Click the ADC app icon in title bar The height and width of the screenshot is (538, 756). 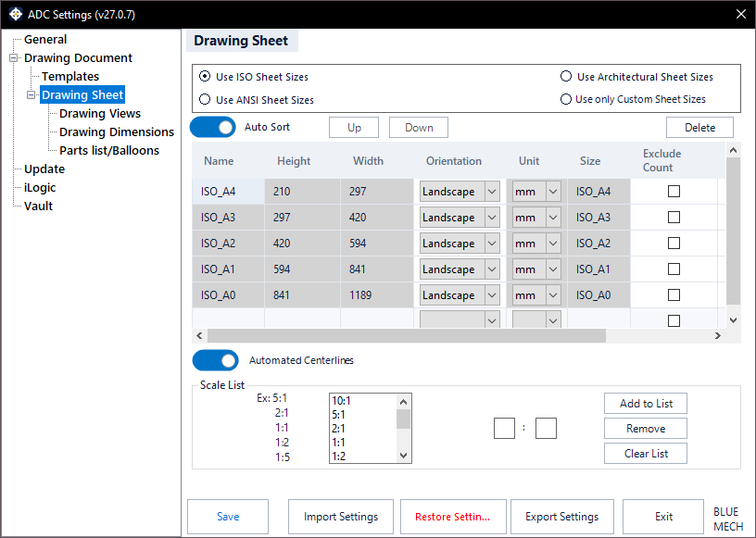click(16, 14)
